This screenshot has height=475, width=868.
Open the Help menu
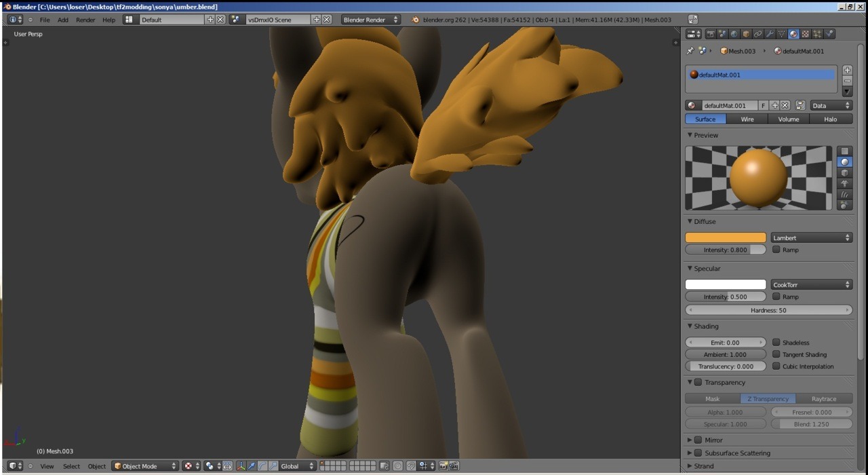tap(108, 20)
